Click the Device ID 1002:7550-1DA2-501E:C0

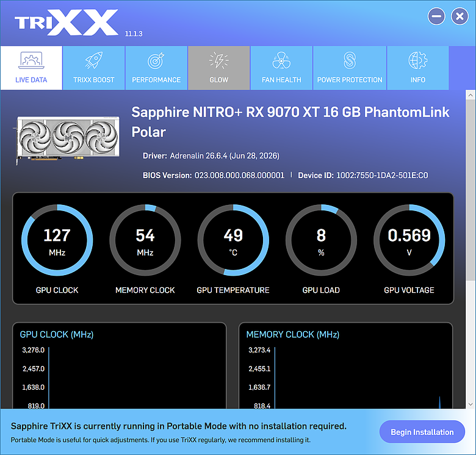coord(382,175)
